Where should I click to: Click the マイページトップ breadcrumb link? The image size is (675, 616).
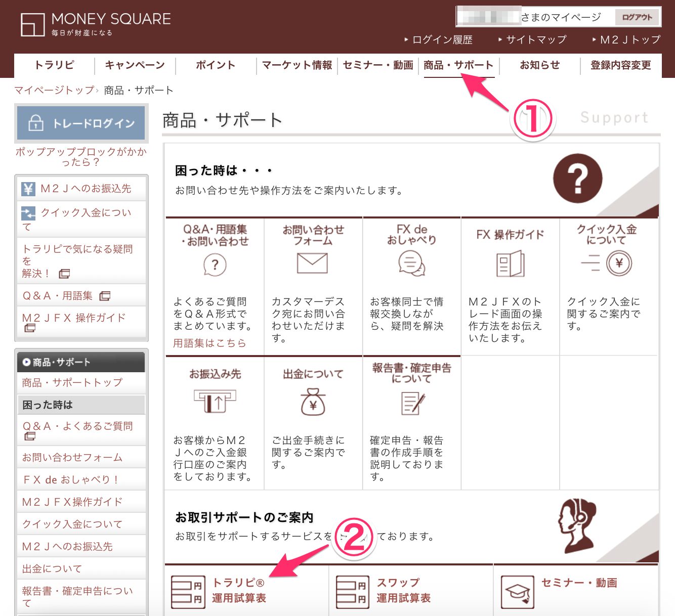(x=54, y=90)
